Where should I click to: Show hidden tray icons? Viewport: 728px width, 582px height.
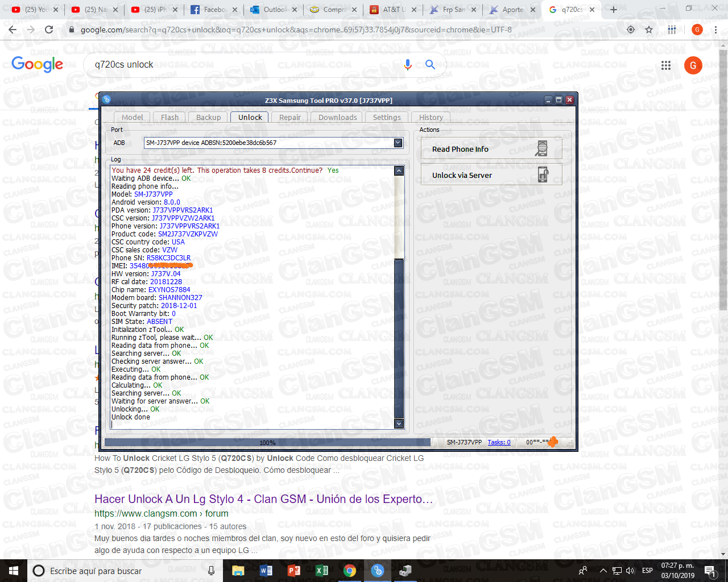(603, 571)
